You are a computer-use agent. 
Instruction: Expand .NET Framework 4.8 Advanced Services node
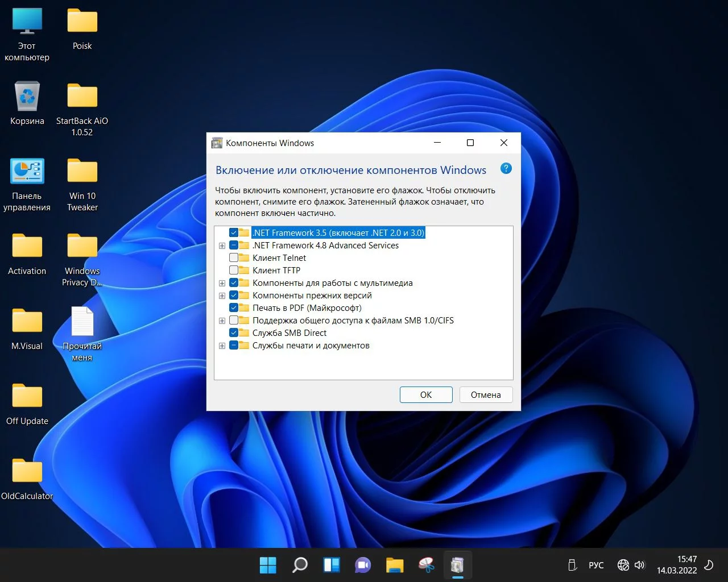coord(222,246)
